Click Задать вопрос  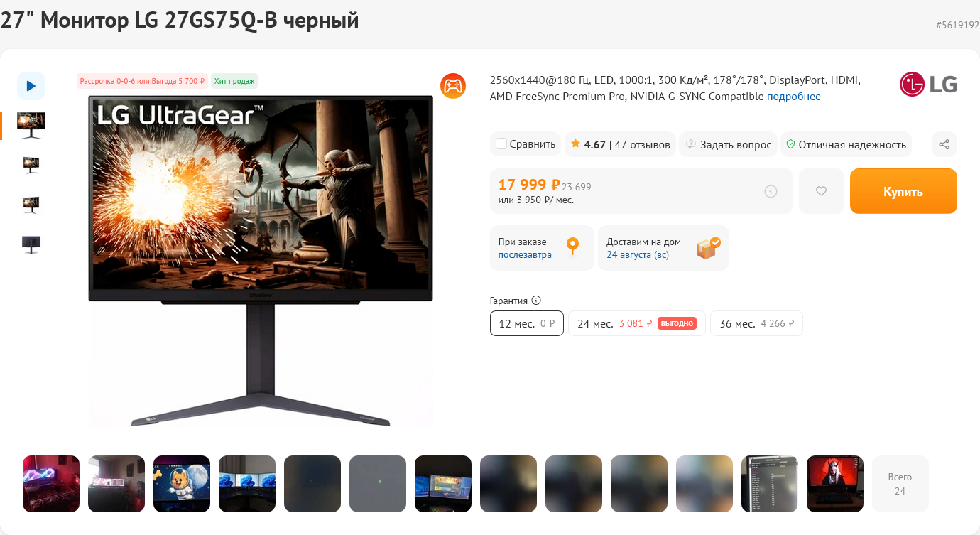coord(729,144)
